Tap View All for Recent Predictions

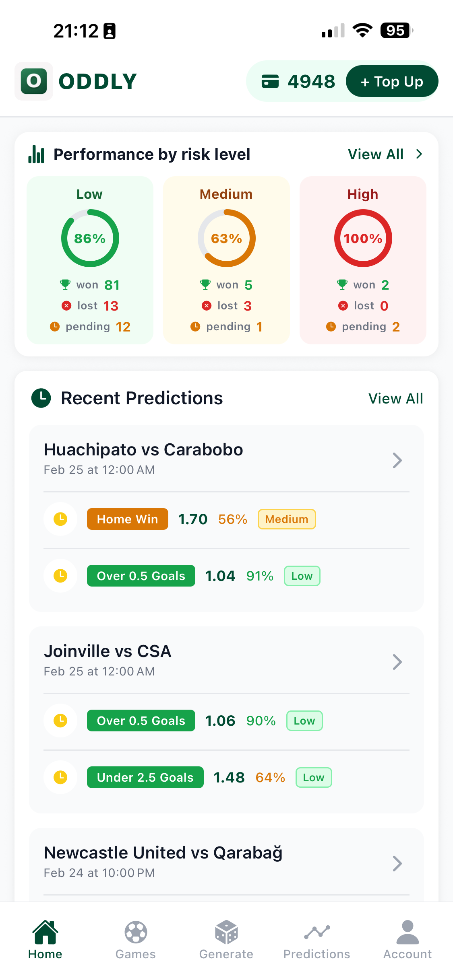395,399
